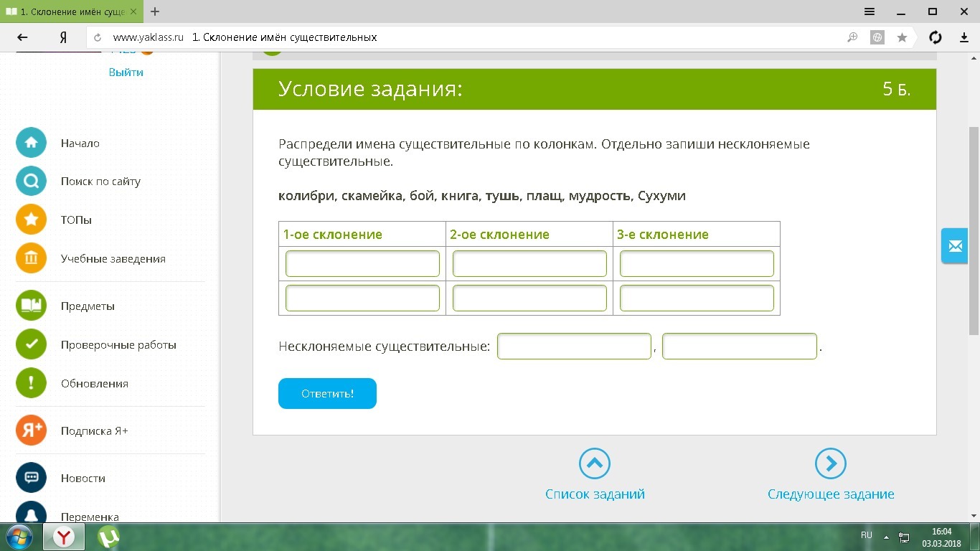This screenshot has width=980, height=551.
Task: Click the word Сухуми in the task
Action: pos(661,196)
